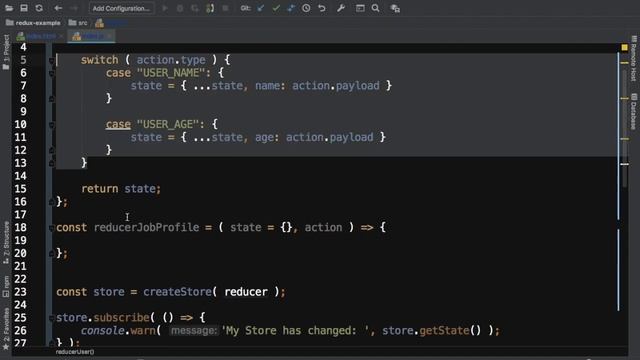640x360 pixels.
Task: Open the Add Configuration dropdown
Action: (x=121, y=8)
